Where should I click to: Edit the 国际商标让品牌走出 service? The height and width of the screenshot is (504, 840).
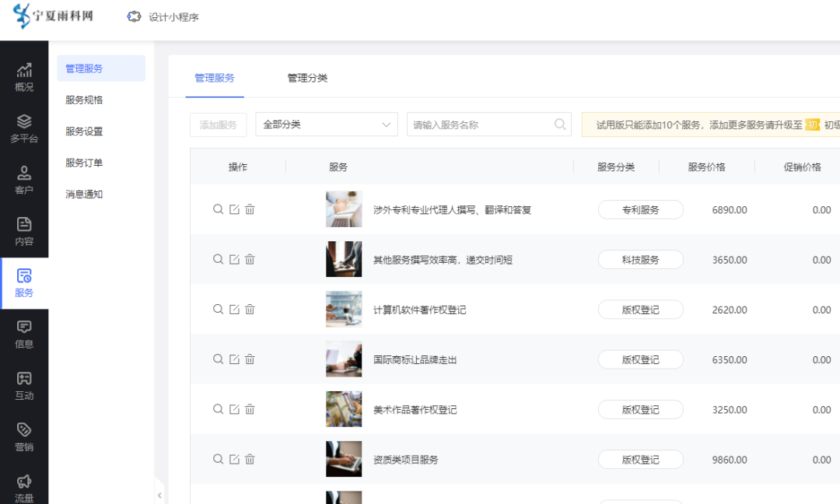(234, 359)
